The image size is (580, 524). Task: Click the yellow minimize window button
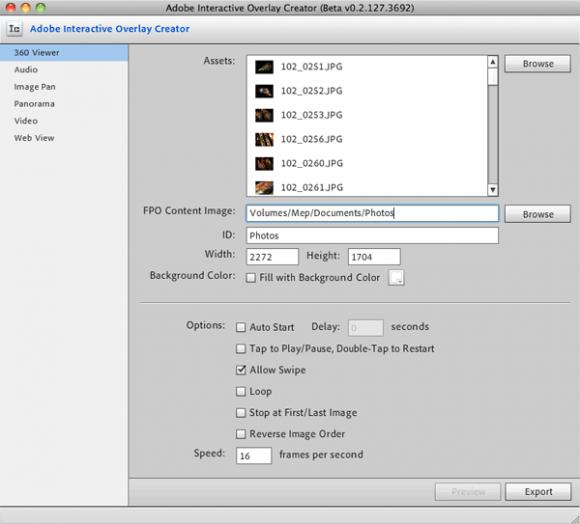tap(26, 7)
